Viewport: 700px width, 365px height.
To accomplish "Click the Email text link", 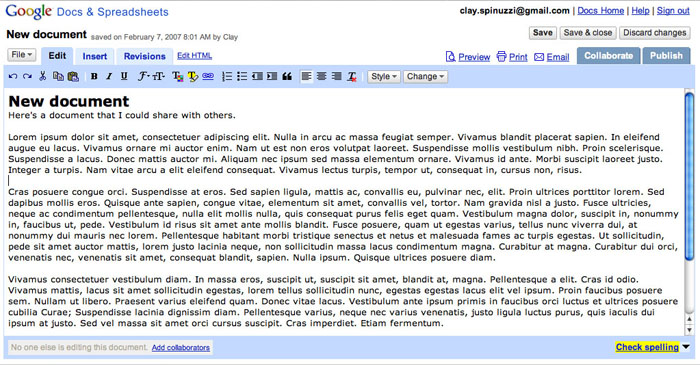I will [558, 57].
